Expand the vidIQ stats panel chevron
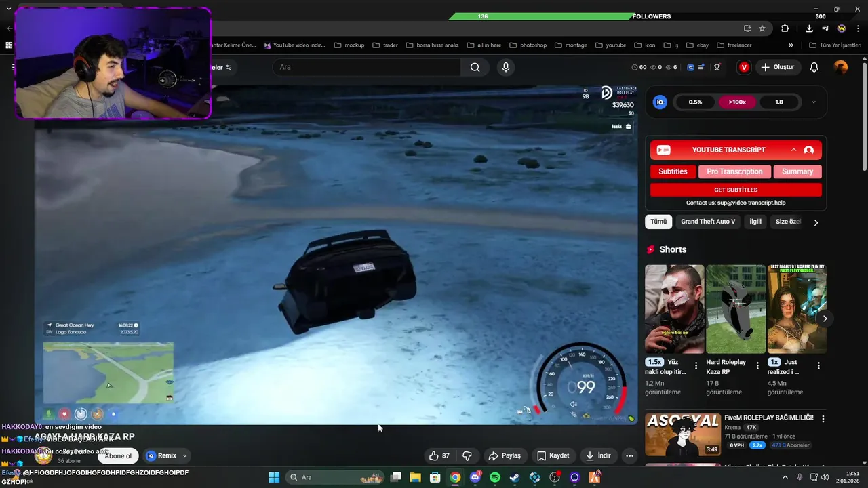This screenshot has width=868, height=488. tap(813, 102)
